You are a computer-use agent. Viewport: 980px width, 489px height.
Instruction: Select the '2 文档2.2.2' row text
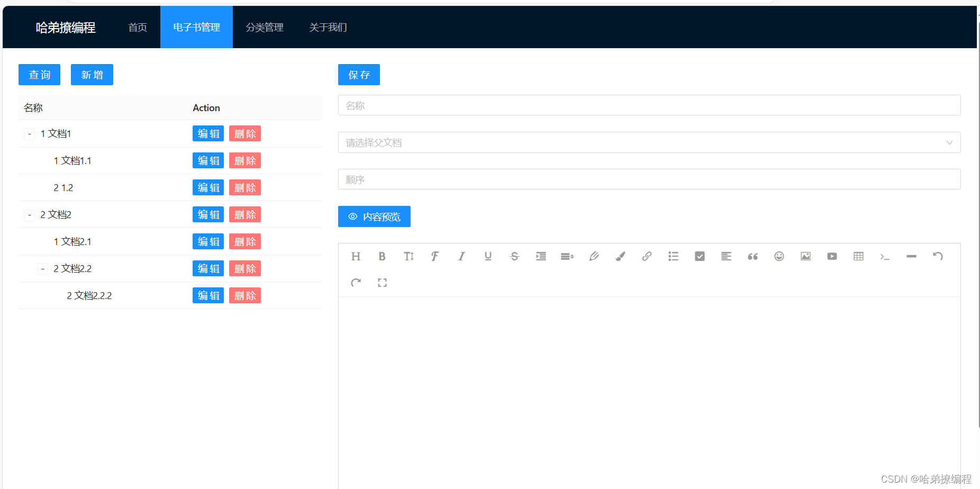click(89, 296)
